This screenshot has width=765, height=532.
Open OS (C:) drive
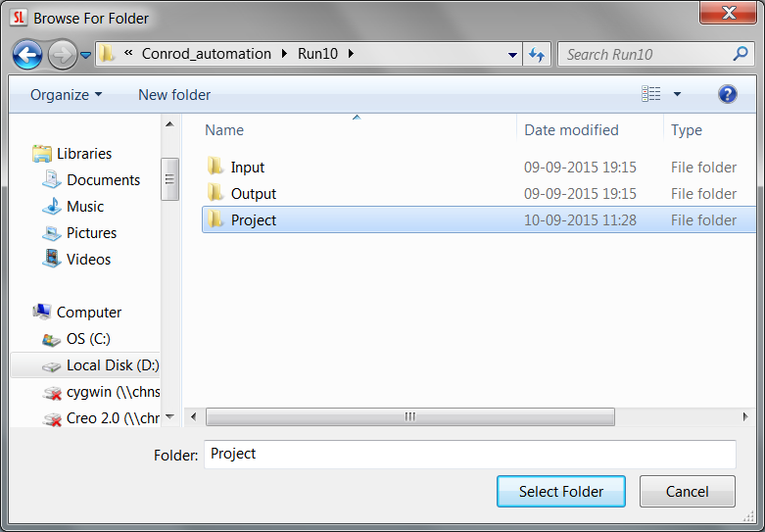click(88, 339)
